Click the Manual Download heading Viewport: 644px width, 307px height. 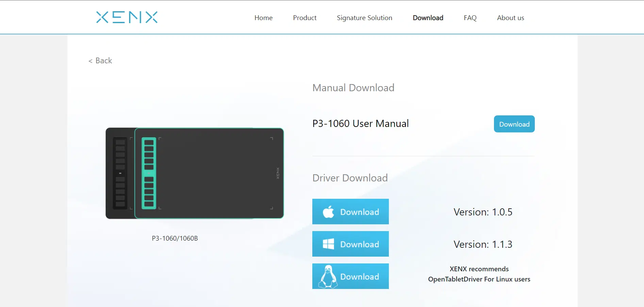353,88
